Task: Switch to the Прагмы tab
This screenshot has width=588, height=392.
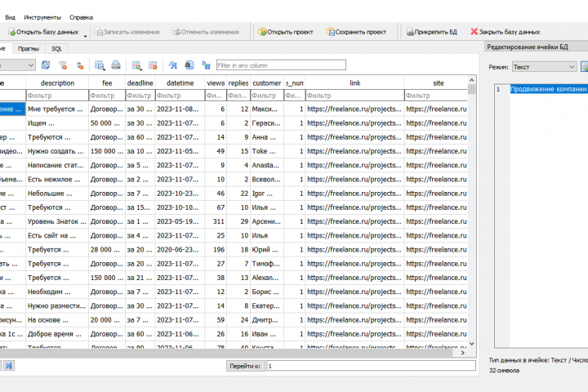Action: 28,49
